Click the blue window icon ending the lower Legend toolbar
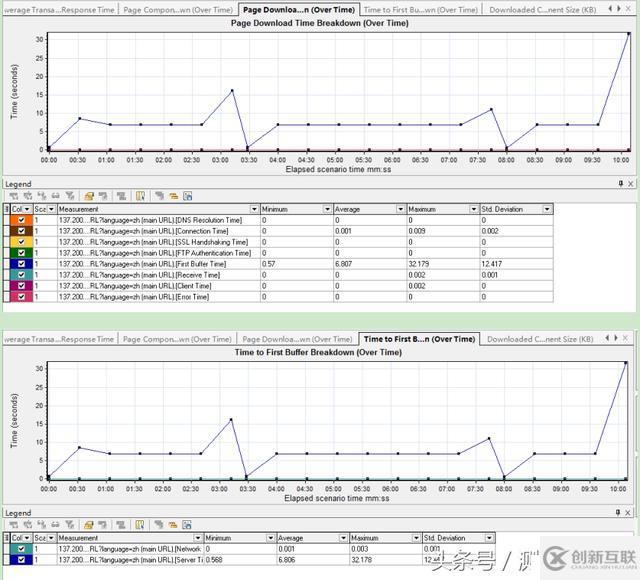 (187, 525)
